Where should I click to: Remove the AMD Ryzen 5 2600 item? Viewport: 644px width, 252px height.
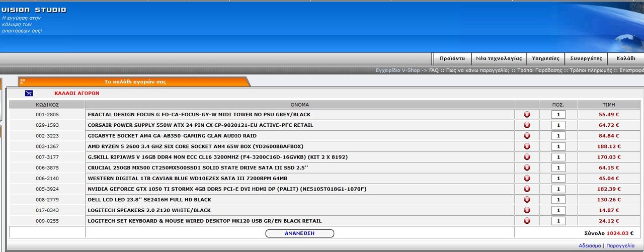[x=527, y=146]
